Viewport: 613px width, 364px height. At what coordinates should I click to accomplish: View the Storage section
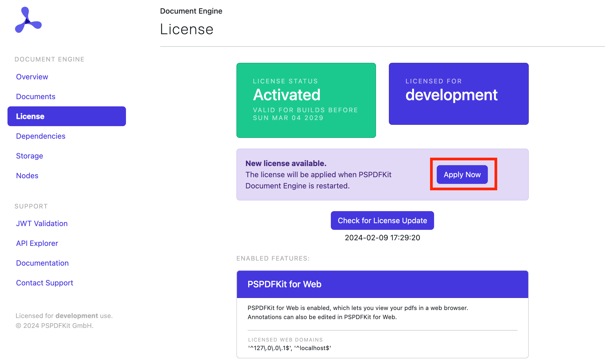29,156
